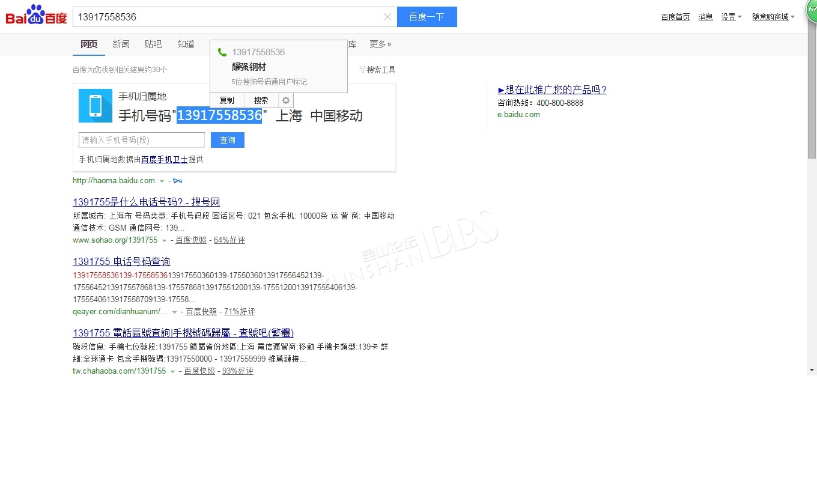817x504 pixels.
Task: Click the e.baidu.com link
Action: tap(518, 115)
